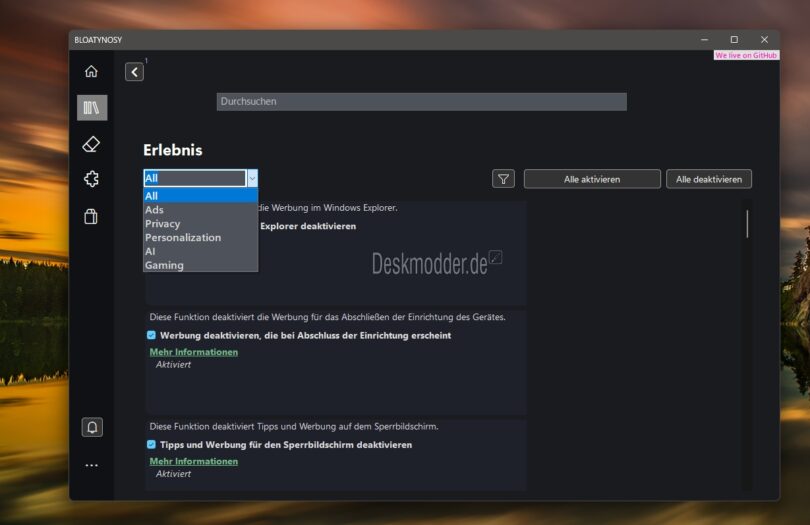810x525 pixels.
Task: Open the We live on GitHub link
Action: click(746, 55)
